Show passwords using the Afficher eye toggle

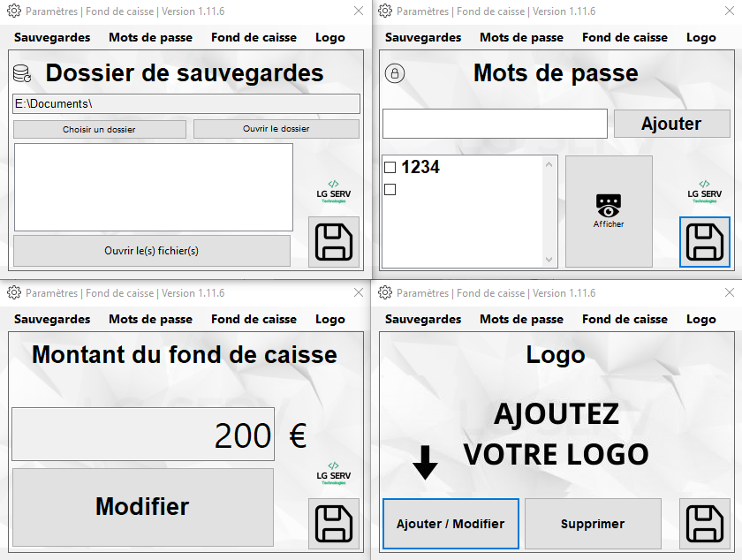click(608, 210)
